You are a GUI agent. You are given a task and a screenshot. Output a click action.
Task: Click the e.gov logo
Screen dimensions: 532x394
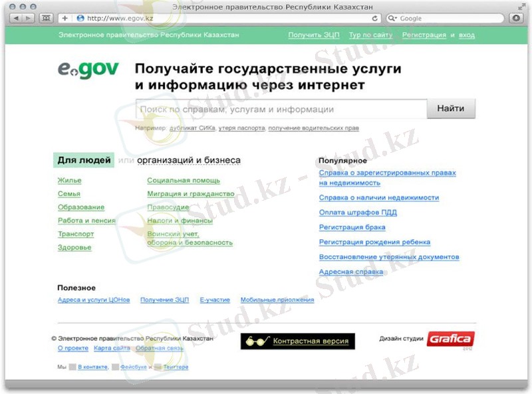[88, 70]
